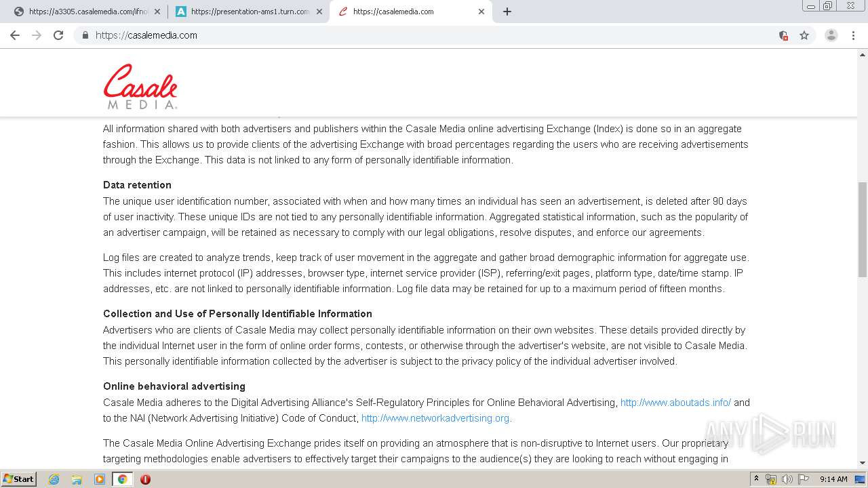
Task: Open Chrome's three-dot menu
Action: tap(853, 35)
